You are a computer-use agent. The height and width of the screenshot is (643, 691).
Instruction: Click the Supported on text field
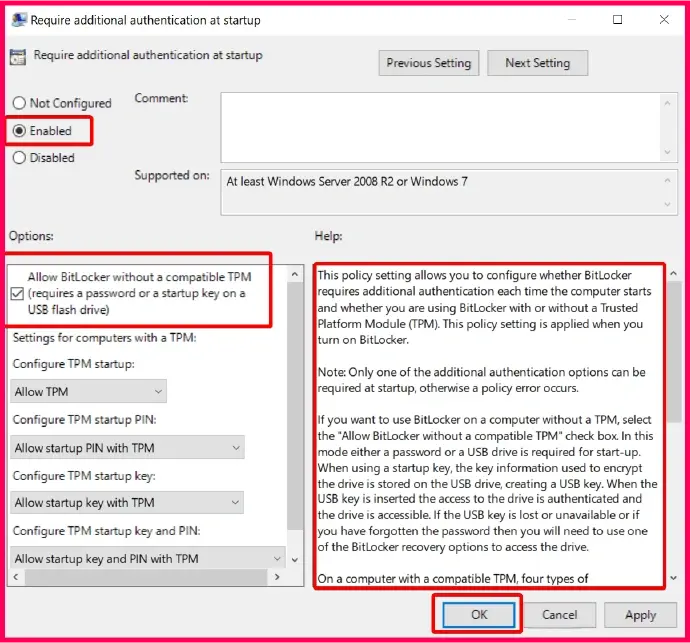441,193
